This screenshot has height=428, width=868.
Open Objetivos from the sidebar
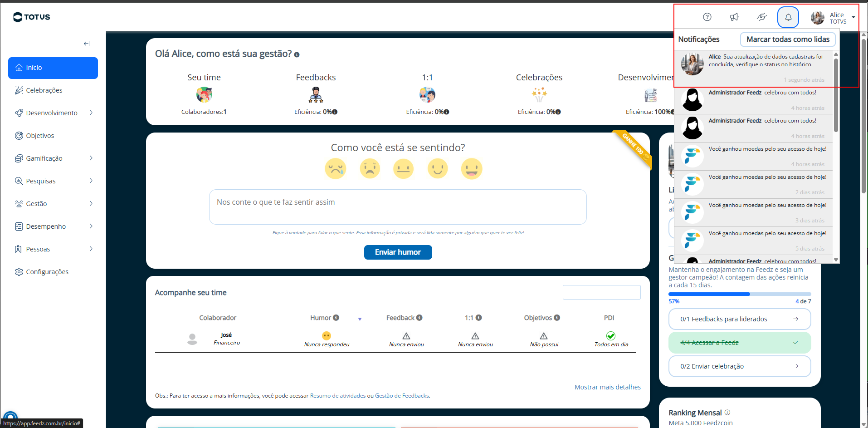[x=53, y=136]
